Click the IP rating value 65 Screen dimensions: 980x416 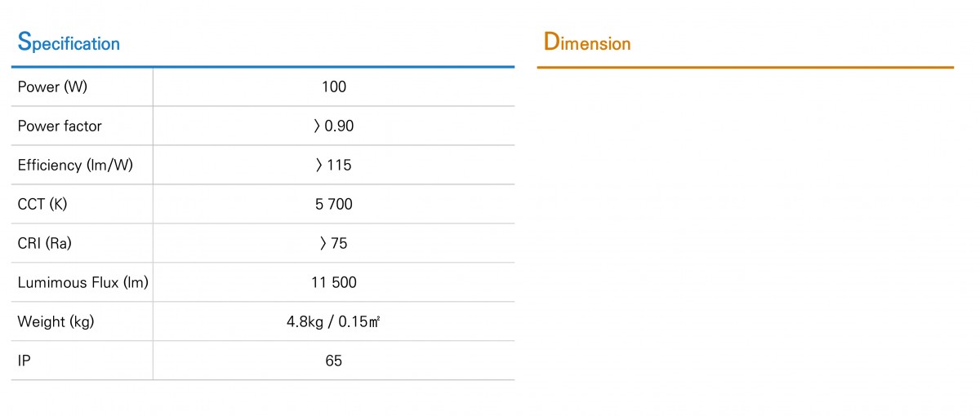[x=334, y=361]
